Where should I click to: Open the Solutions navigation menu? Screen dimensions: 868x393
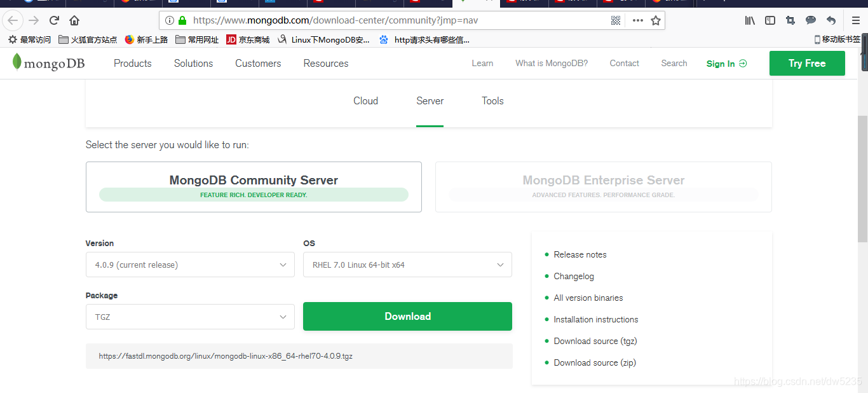[x=193, y=63]
